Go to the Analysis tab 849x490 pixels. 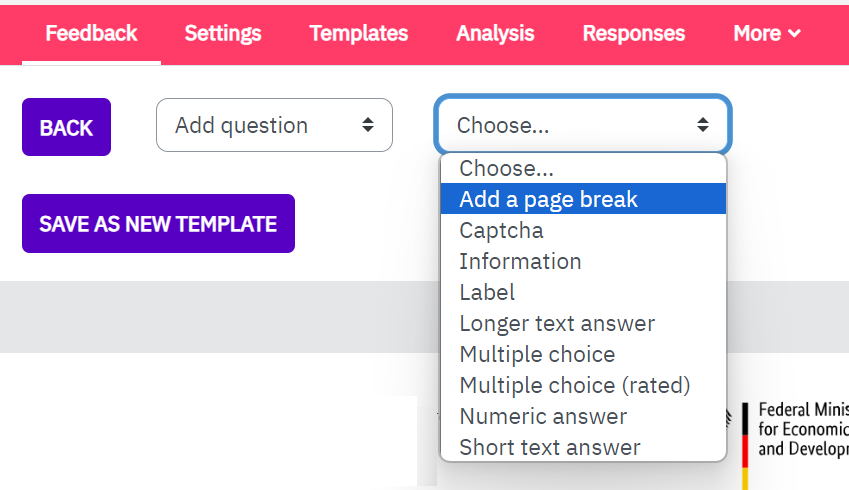(495, 34)
